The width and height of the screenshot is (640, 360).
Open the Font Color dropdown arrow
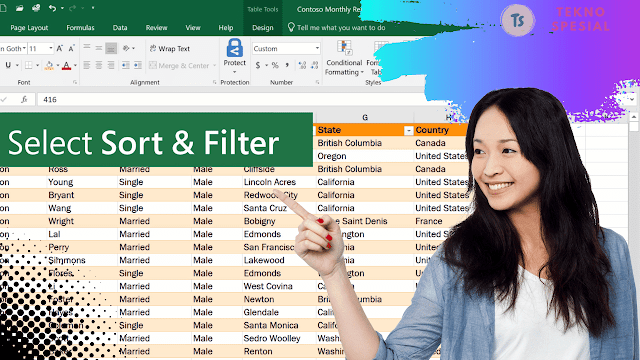pyautogui.click(x=75, y=65)
